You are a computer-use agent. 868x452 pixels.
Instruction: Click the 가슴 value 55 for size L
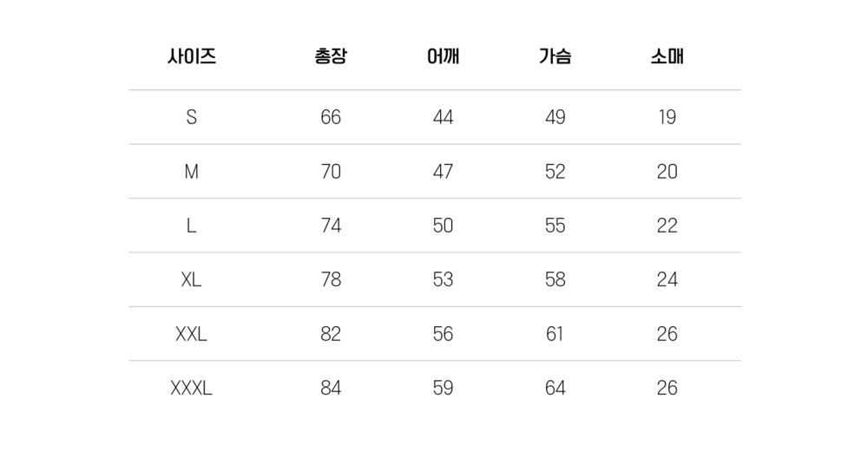tap(555, 226)
